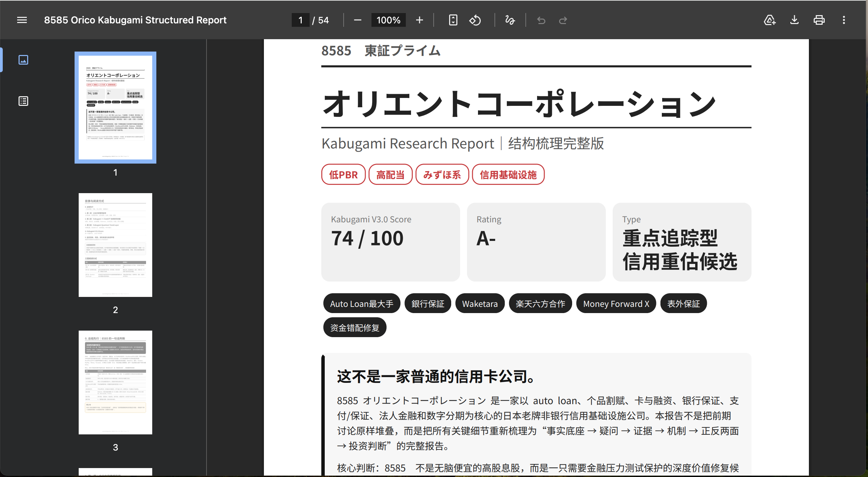Click the 资金错配修复 chip

(x=355, y=328)
